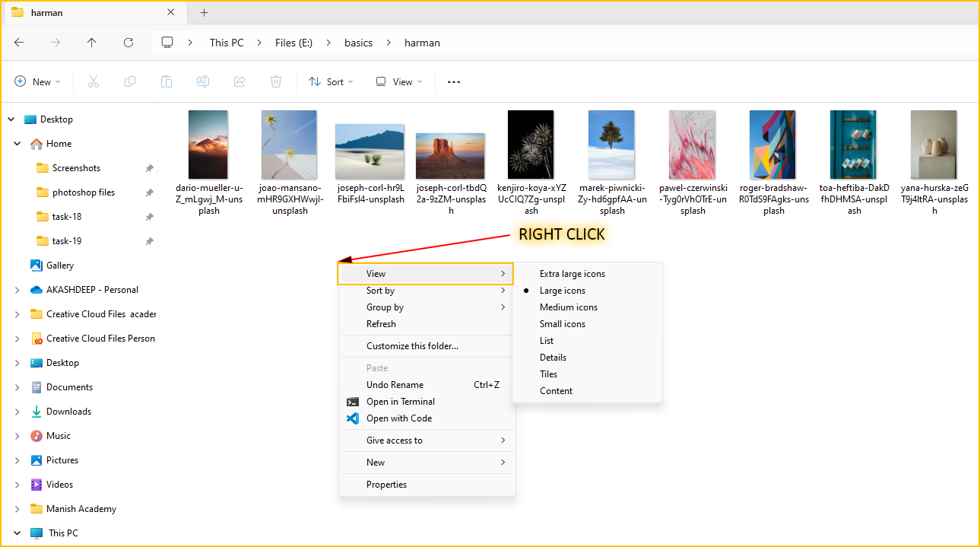Click the New button in toolbar

(x=35, y=82)
